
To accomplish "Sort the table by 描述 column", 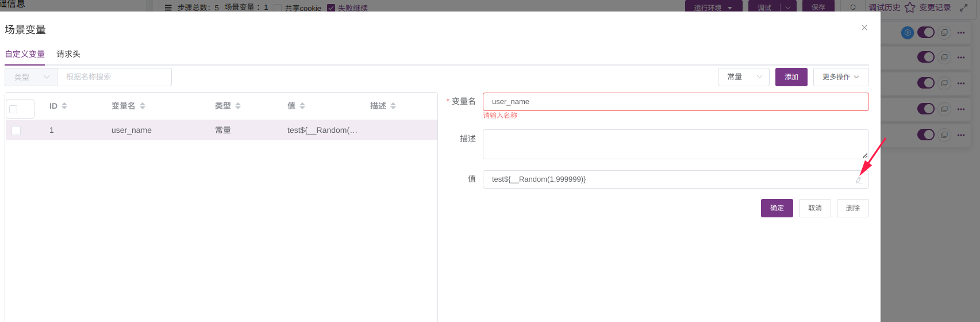I will tap(393, 106).
